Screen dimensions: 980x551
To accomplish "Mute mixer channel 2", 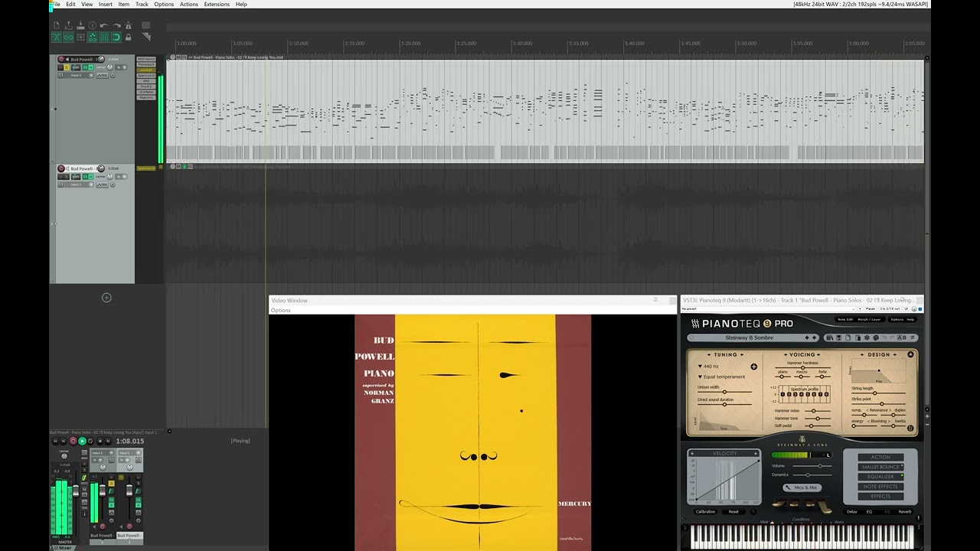I will [138, 477].
